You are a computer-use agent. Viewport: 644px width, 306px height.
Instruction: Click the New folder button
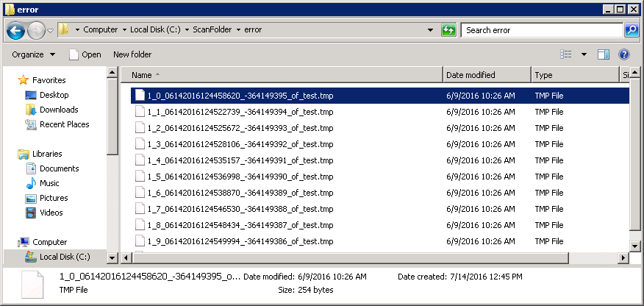(x=132, y=54)
